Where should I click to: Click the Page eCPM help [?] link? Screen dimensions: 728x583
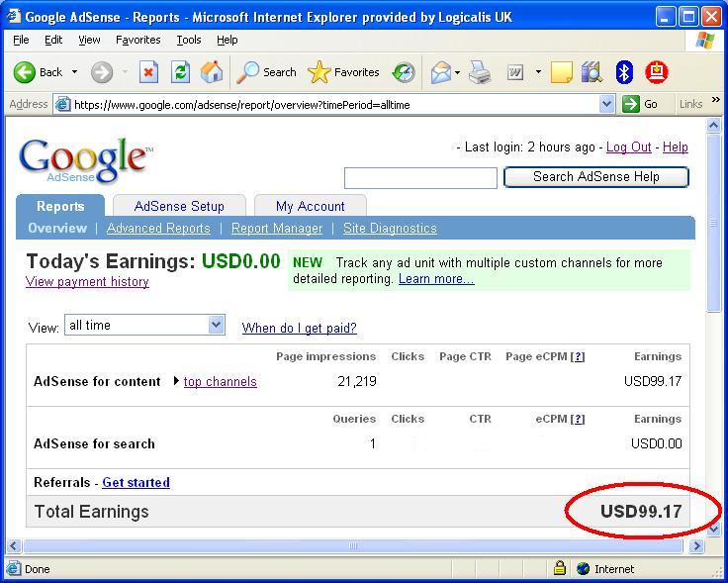tap(578, 356)
